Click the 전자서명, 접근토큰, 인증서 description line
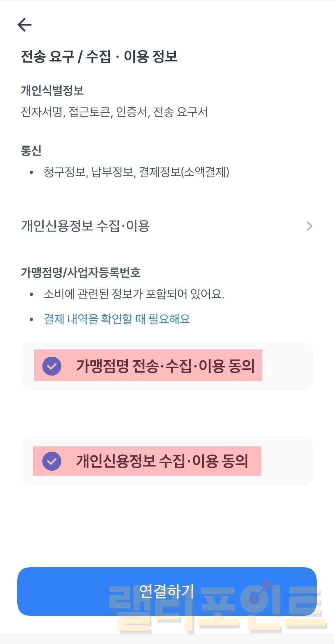The image size is (334, 644). click(114, 112)
